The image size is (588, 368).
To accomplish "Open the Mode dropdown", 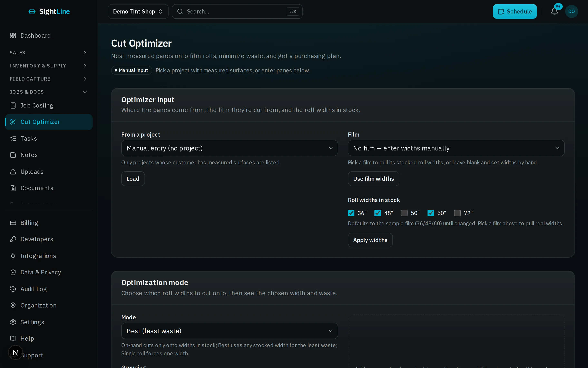I will (229, 331).
